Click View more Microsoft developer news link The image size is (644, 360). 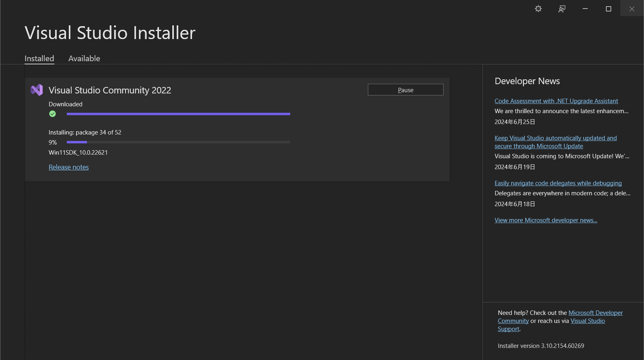[x=546, y=220]
